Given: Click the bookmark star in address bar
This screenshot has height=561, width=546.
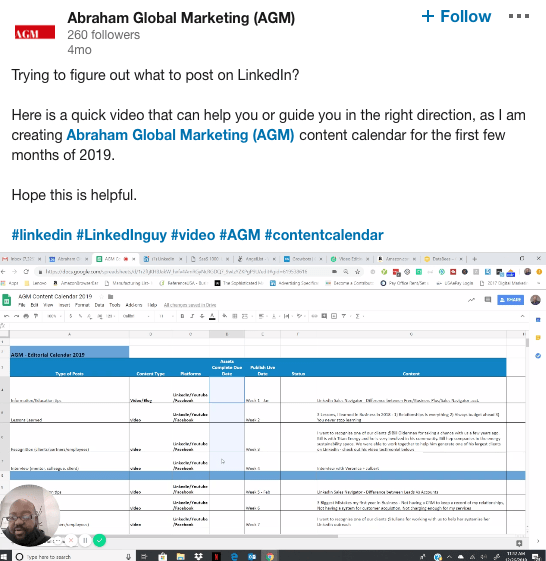Looking at the screenshot, I should (x=357, y=272).
